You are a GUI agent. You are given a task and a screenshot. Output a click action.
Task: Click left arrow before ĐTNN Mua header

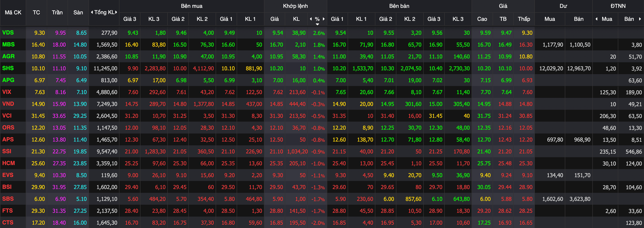[597, 19]
